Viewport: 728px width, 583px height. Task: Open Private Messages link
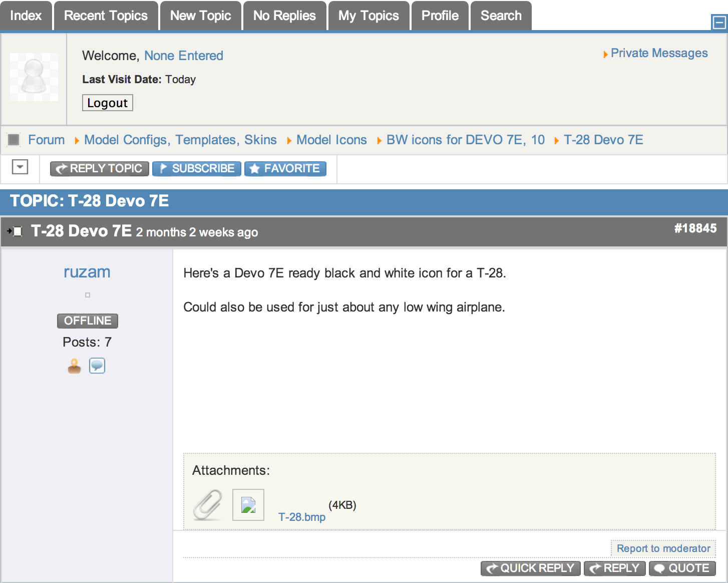click(x=659, y=53)
